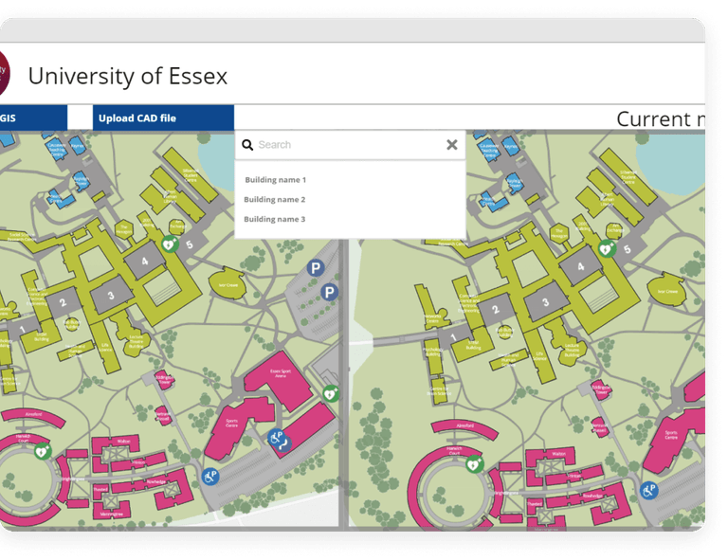Select numbered square 5 on left map

click(190, 244)
